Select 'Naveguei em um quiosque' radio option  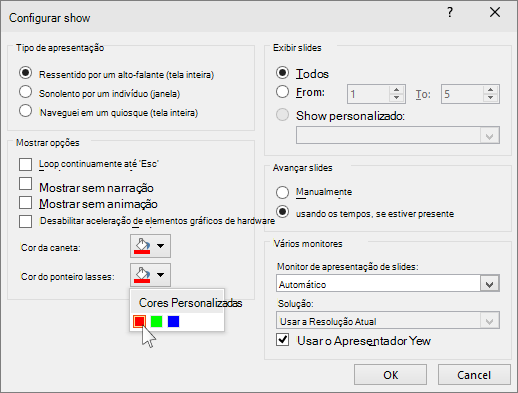click(25, 111)
